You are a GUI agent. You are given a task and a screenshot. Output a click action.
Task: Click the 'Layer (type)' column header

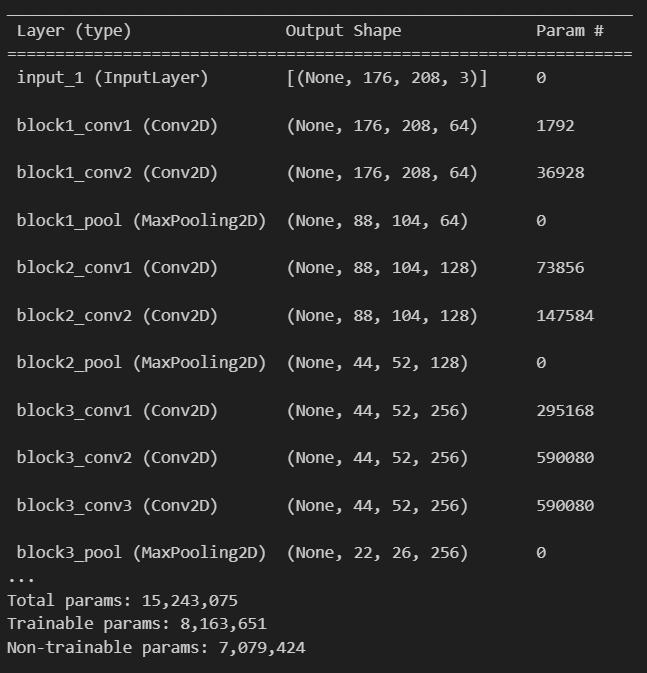click(74, 31)
